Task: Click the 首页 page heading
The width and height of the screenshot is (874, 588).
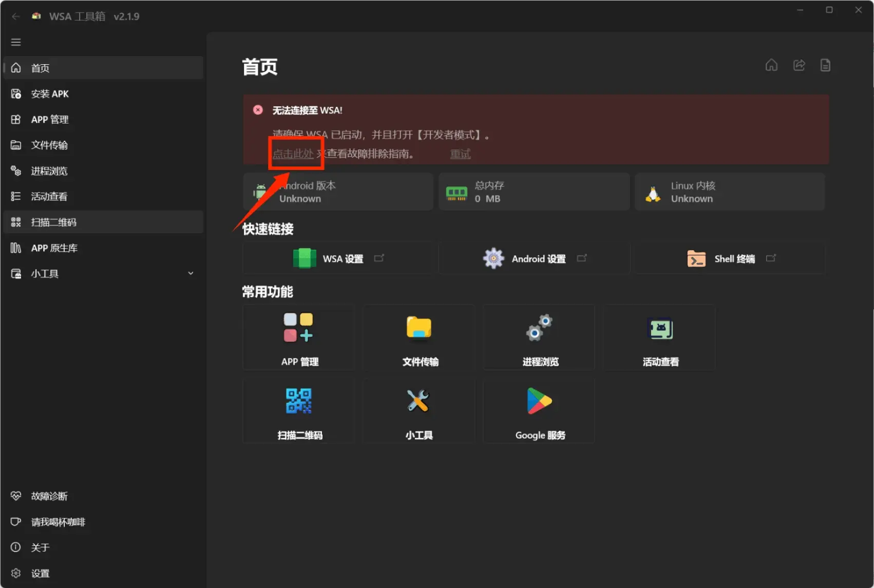Action: 260,67
